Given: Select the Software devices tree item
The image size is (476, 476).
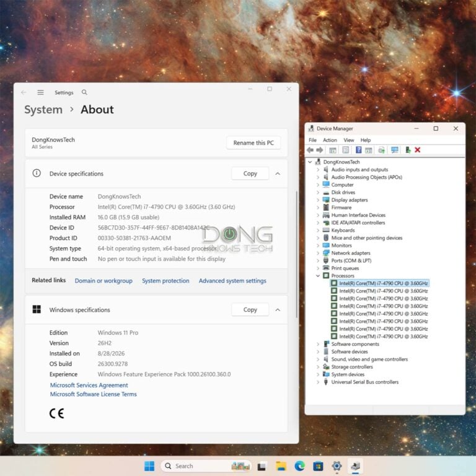Looking at the screenshot, I should point(350,351).
